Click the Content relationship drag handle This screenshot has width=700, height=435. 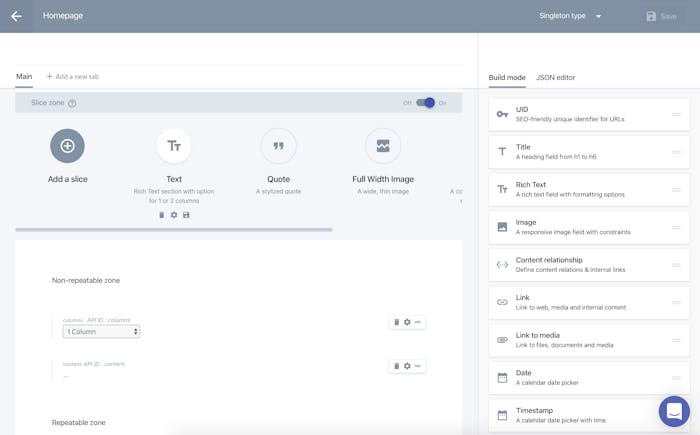pyautogui.click(x=676, y=265)
